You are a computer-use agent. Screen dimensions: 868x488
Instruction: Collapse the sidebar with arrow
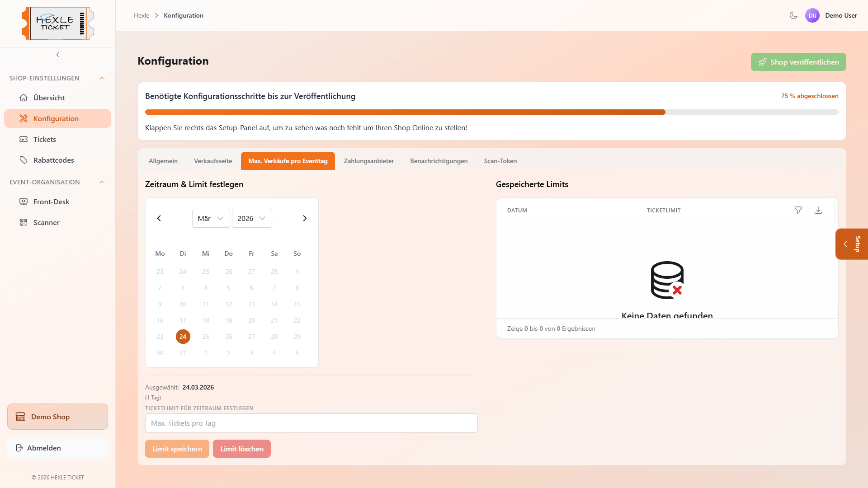click(58, 55)
